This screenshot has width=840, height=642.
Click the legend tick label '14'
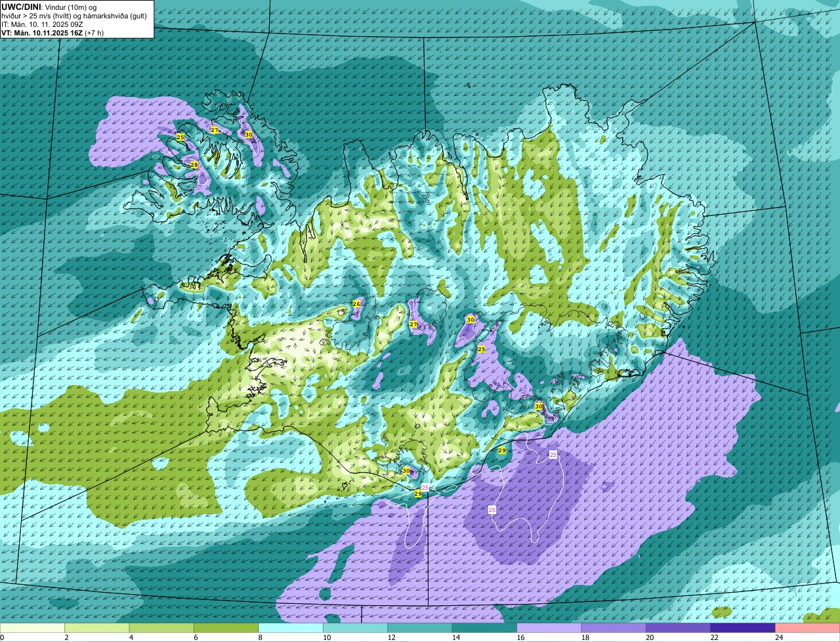point(456,637)
